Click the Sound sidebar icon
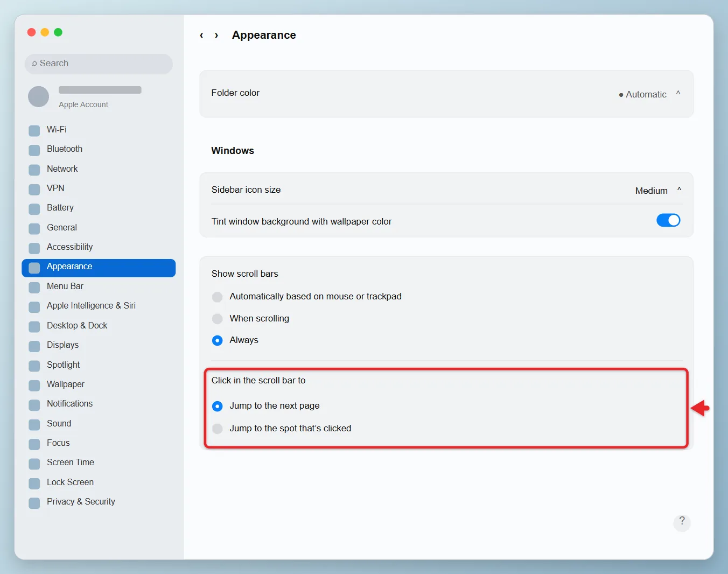The height and width of the screenshot is (574, 728). tap(34, 424)
